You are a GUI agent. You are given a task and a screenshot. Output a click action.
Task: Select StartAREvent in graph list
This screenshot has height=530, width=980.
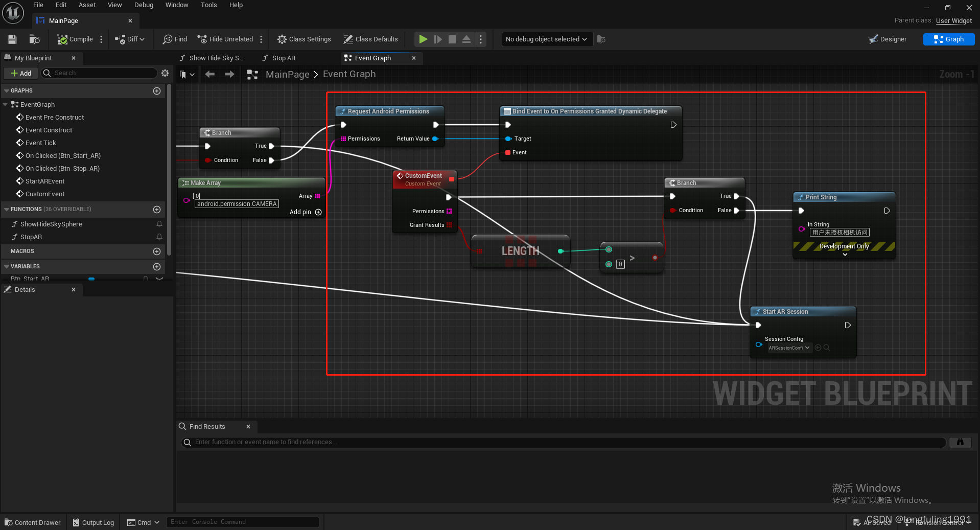coord(45,181)
